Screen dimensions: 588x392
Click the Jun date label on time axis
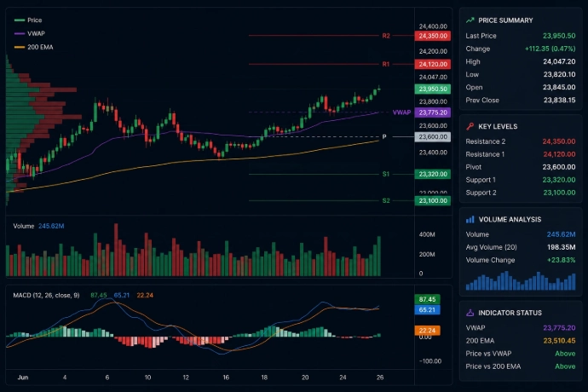tap(23, 378)
